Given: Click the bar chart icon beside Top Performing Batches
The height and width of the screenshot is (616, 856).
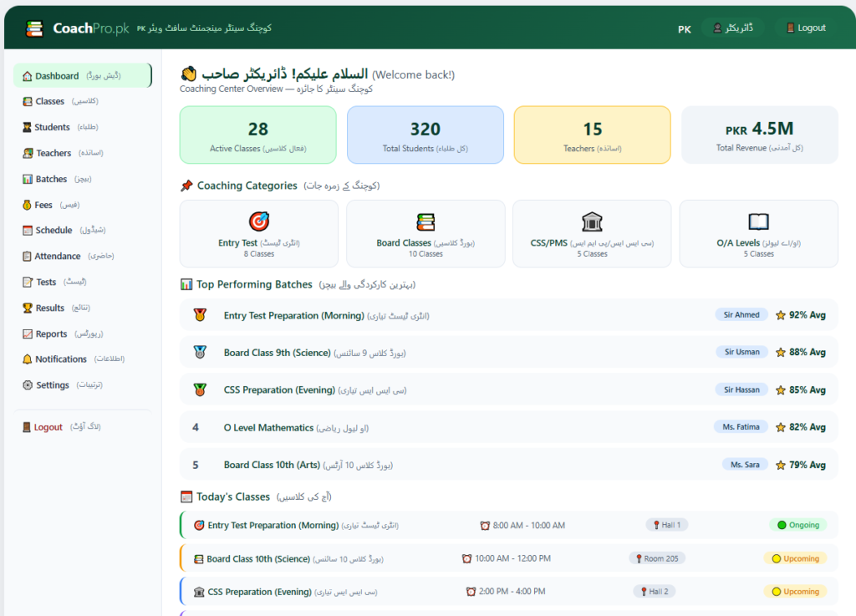Looking at the screenshot, I should click(186, 285).
